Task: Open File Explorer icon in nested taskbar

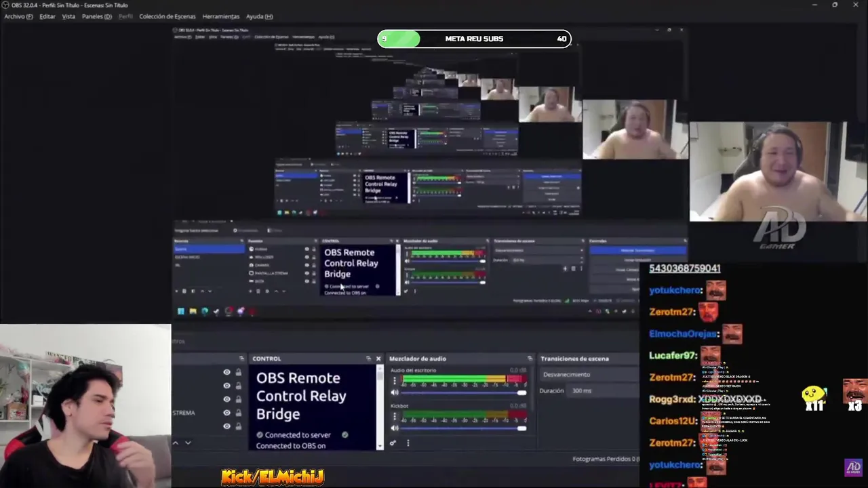Action: [193, 311]
